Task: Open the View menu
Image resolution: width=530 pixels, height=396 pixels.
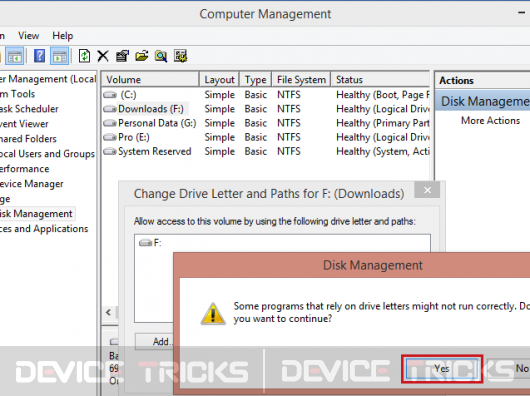Action: click(28, 35)
